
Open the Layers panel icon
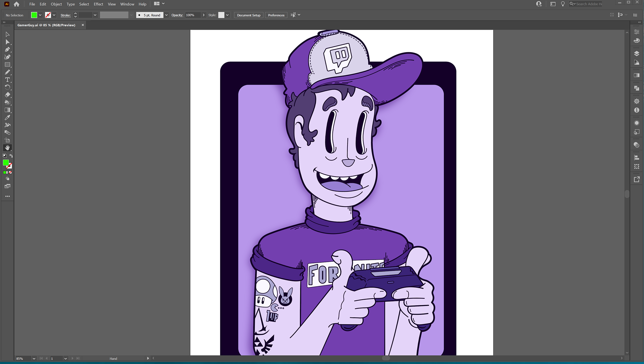pyautogui.click(x=637, y=54)
